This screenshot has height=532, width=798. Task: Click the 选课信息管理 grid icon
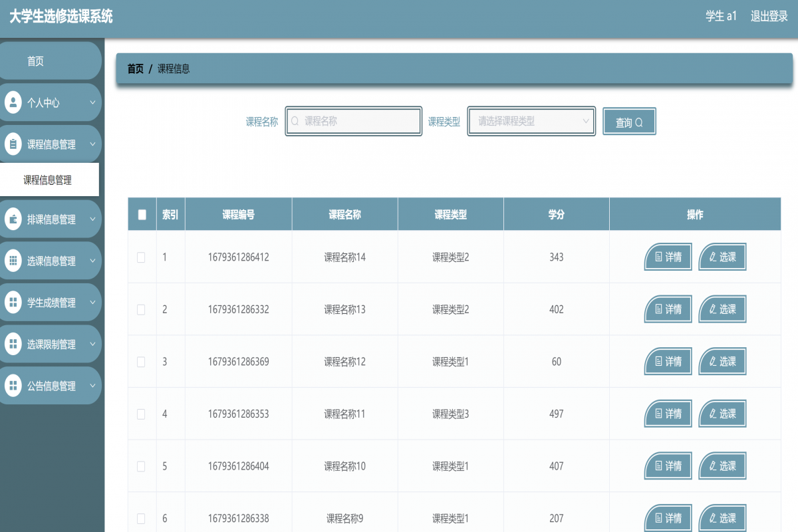13,261
